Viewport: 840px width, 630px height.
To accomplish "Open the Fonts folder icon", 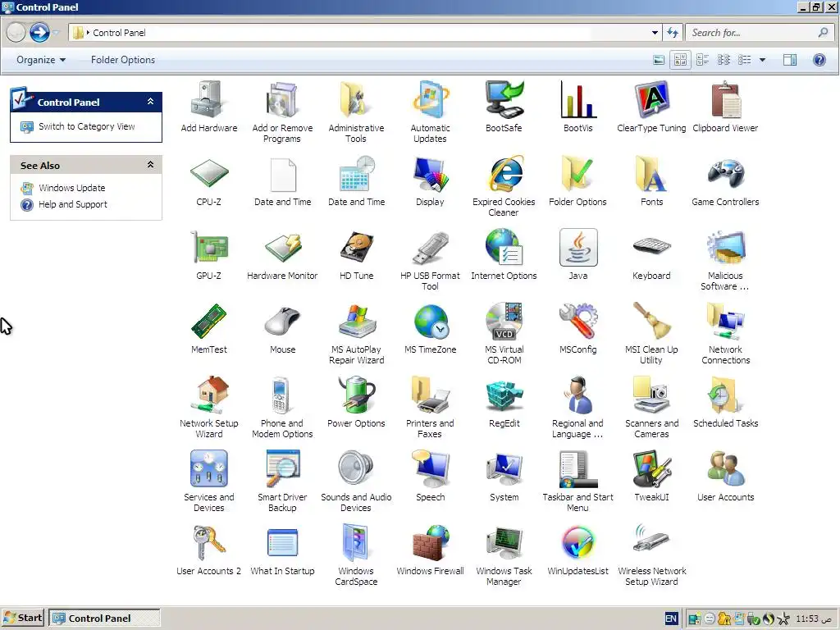I will click(651, 181).
